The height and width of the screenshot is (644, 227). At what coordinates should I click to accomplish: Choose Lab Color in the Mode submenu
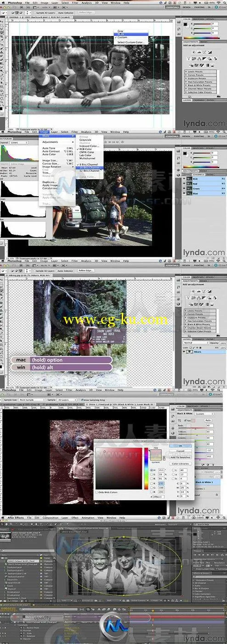tap(85, 155)
